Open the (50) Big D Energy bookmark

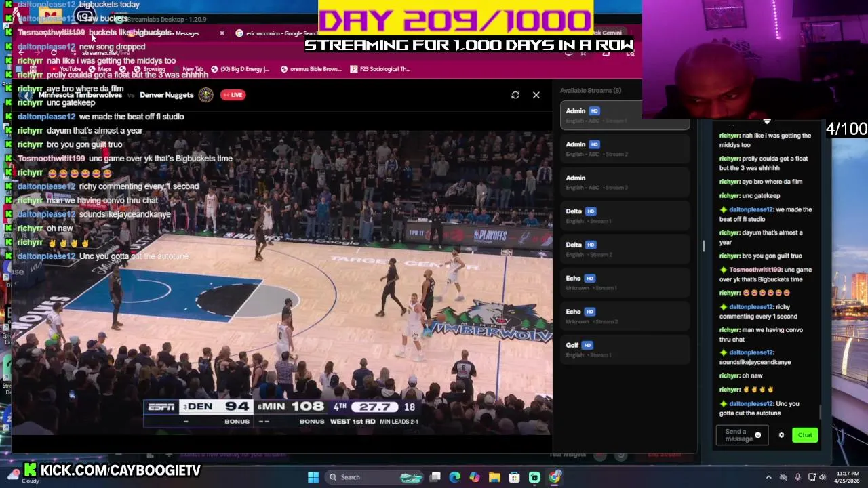coord(241,69)
